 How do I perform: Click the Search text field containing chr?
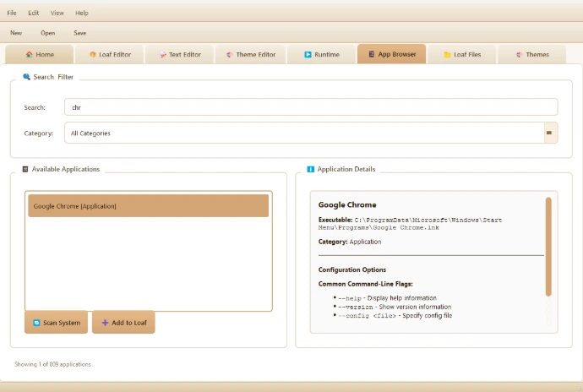pyautogui.click(x=311, y=107)
